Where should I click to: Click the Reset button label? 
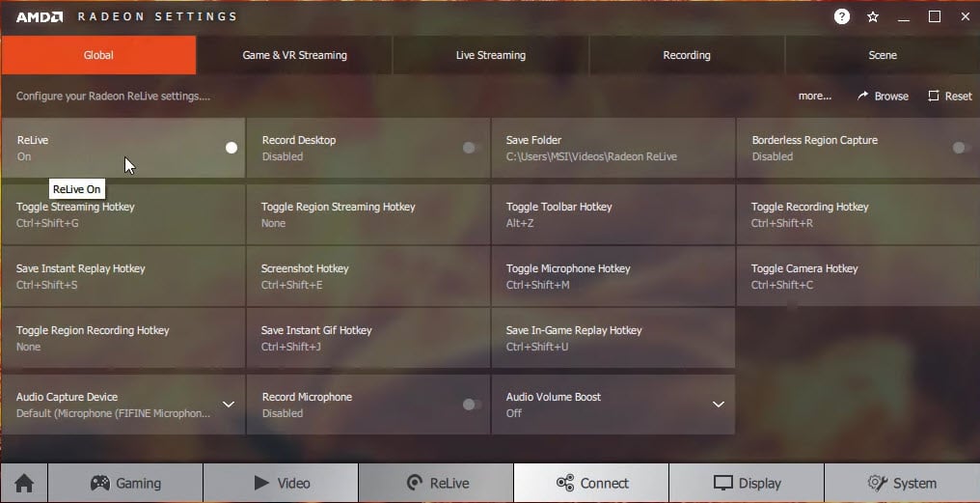(958, 97)
